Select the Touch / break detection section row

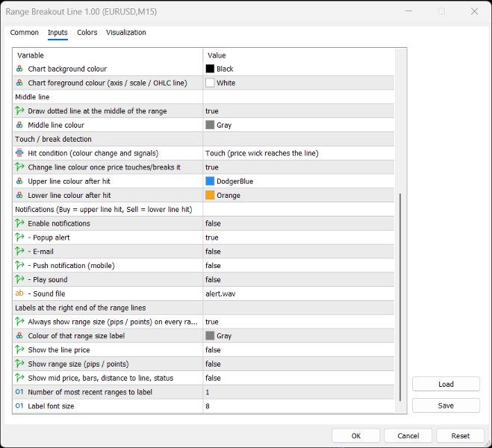tap(203, 139)
